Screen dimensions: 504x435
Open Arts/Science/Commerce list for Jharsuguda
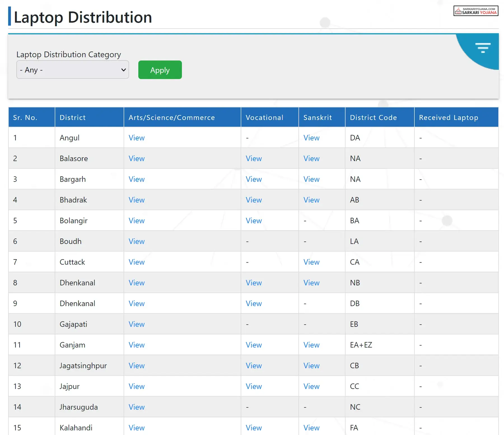[x=136, y=407]
